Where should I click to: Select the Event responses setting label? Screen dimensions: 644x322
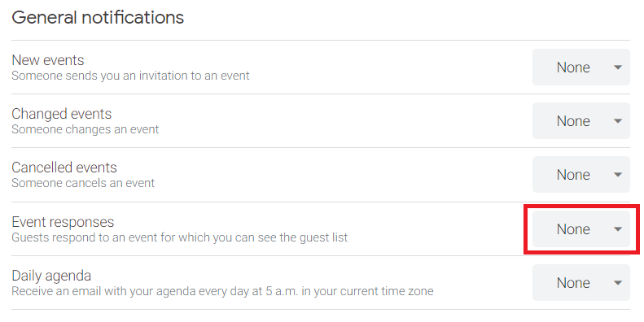pos(63,222)
